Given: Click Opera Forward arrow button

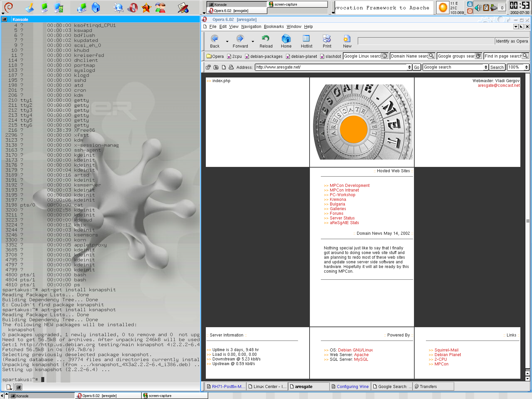Looking at the screenshot, I should click(x=240, y=42).
